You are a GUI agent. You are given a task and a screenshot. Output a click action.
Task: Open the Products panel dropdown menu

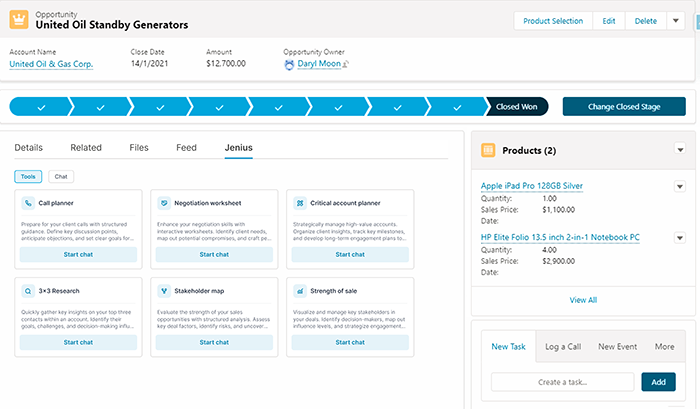click(680, 149)
